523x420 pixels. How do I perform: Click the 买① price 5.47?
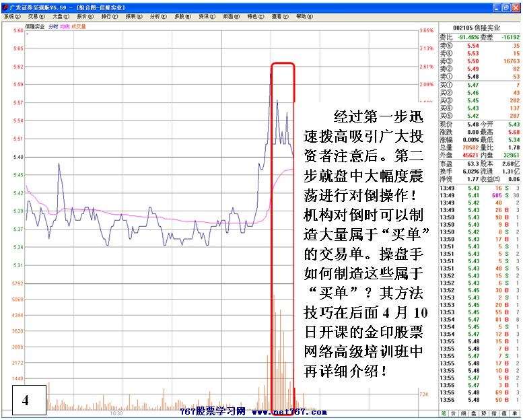tap(473, 85)
